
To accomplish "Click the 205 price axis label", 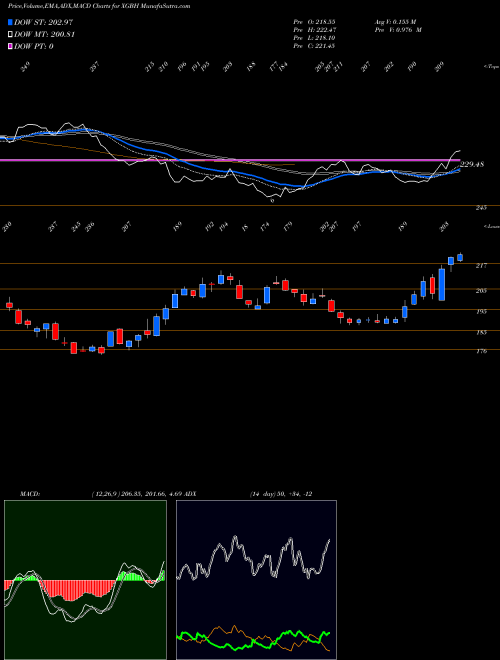I will pos(481,290).
